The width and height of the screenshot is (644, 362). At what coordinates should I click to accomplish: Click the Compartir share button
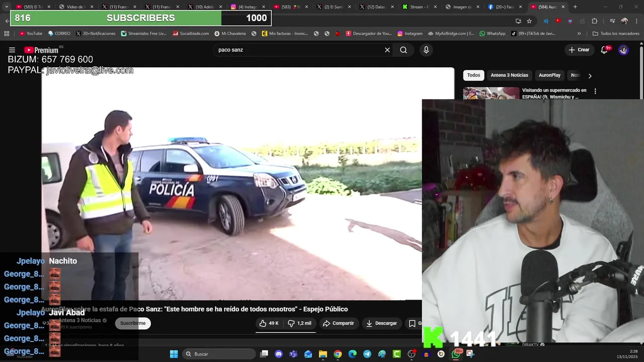coord(338,323)
